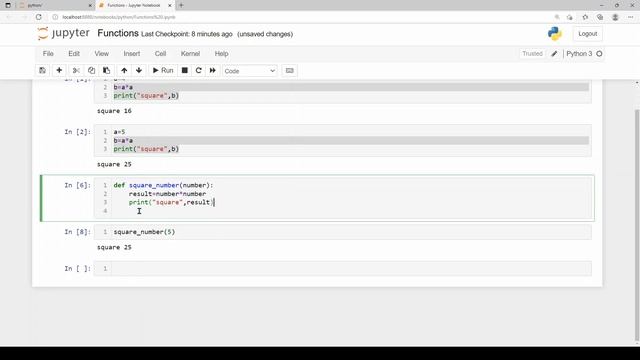The width and height of the screenshot is (640, 360).
Task: Click the Last Checkpoint text
Action: (187, 34)
